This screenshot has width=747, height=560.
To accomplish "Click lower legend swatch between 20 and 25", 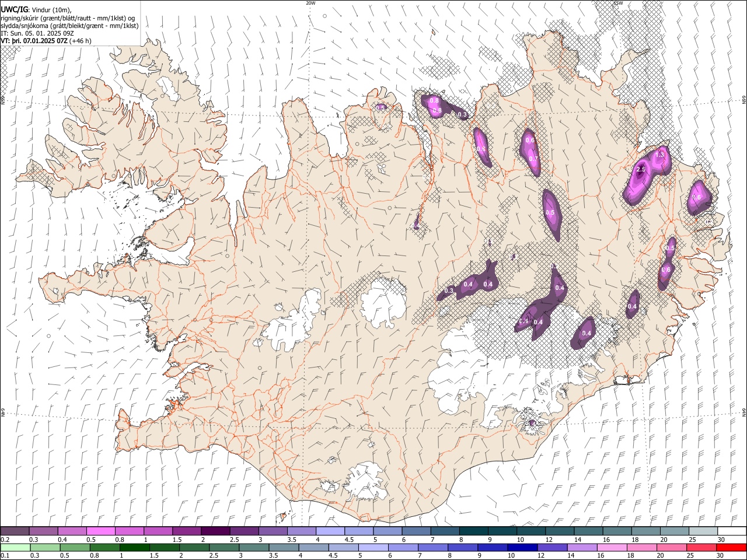I will [x=671, y=547].
